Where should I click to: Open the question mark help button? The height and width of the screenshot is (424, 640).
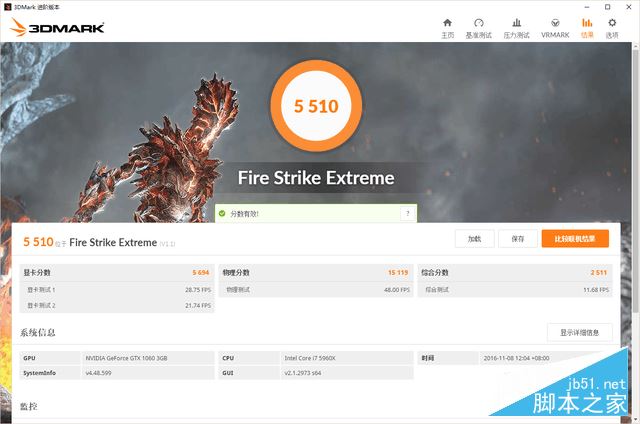tap(407, 213)
